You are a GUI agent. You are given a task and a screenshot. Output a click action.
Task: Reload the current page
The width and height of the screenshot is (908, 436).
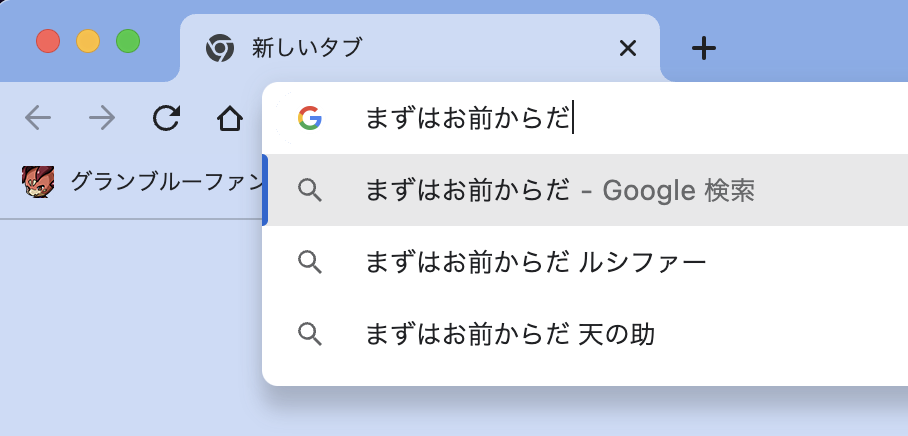click(x=166, y=119)
